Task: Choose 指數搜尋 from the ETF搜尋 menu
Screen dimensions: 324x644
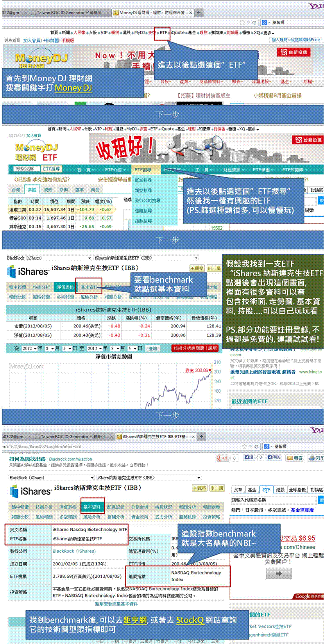Action: [x=143, y=221]
